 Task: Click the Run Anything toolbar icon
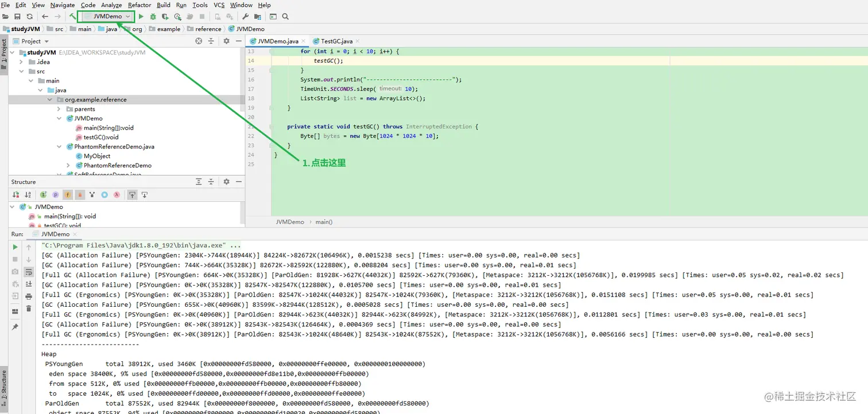pyautogui.click(x=273, y=17)
